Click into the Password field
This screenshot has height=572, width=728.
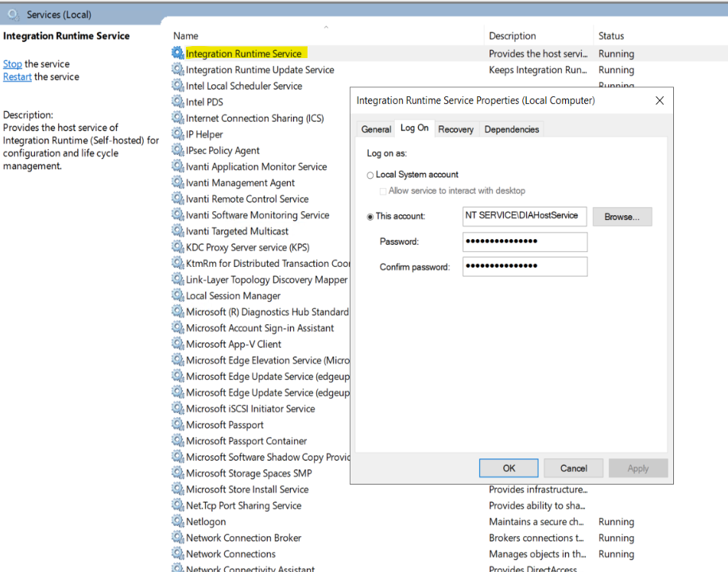525,242
